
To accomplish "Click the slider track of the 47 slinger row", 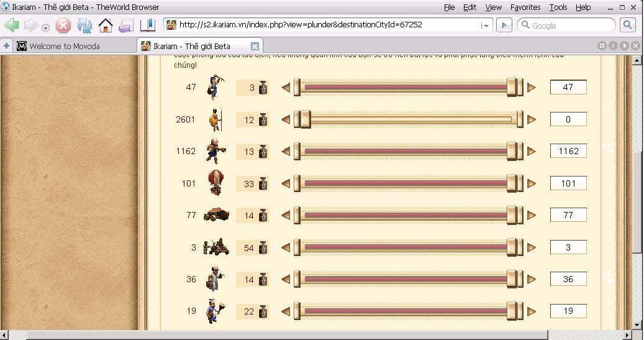I will [409, 88].
